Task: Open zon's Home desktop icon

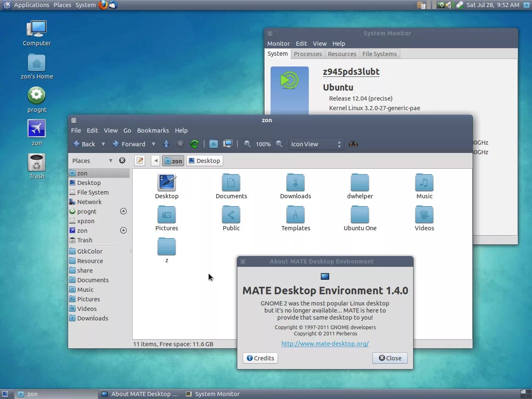Action: [37, 66]
